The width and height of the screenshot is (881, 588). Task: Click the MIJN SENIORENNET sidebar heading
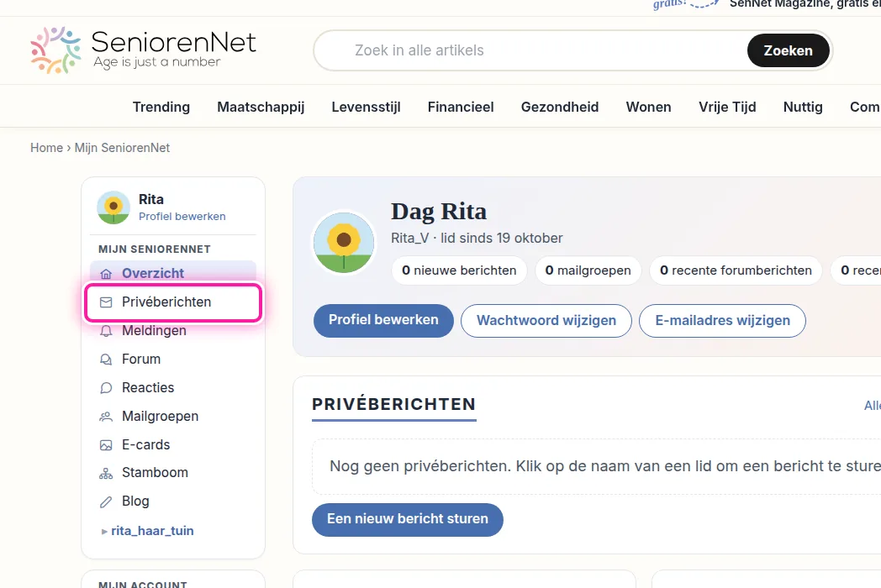point(155,249)
